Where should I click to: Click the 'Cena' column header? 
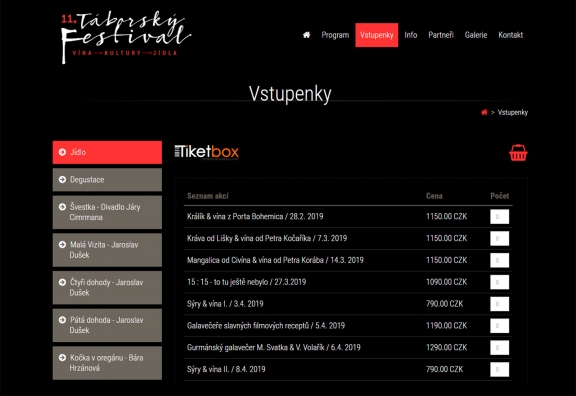tap(434, 196)
